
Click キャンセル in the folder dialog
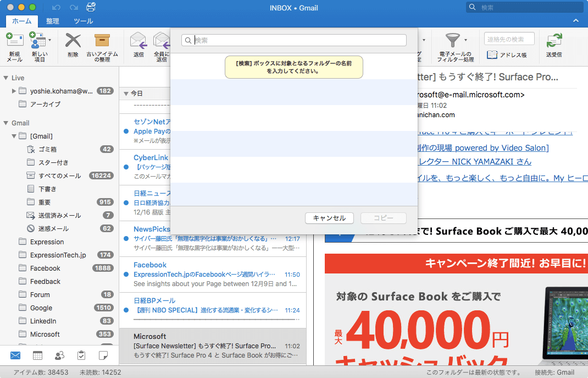coord(329,218)
